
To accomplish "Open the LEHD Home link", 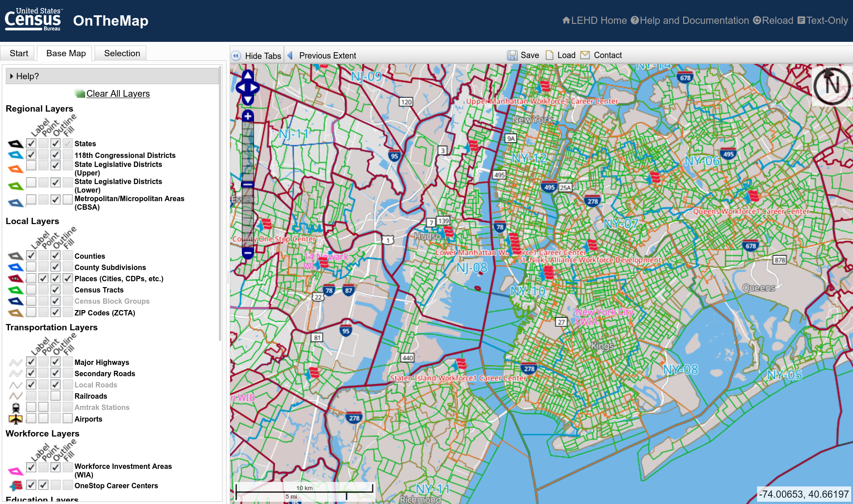I will [594, 20].
